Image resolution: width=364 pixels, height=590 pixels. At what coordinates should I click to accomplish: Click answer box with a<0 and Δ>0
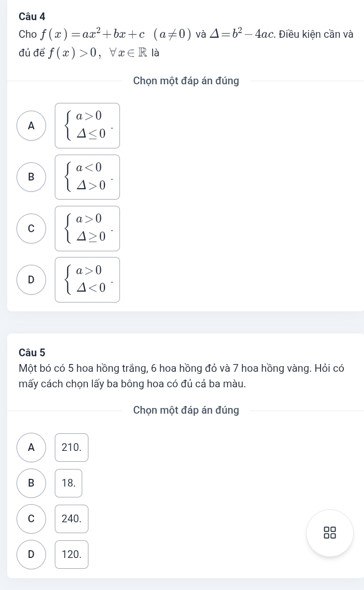pyautogui.click(x=87, y=177)
